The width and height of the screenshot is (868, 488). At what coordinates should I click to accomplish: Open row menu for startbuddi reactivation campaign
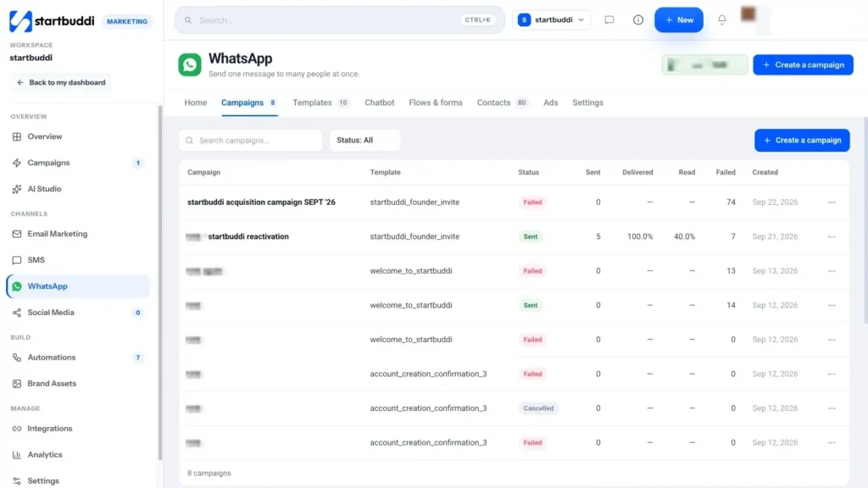click(832, 237)
